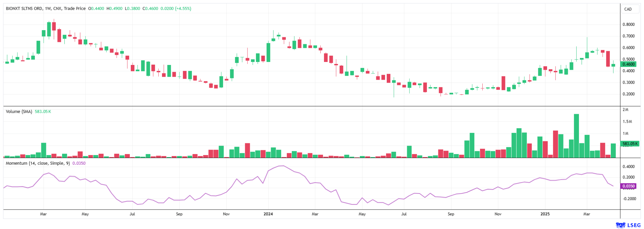The image size is (644, 229).
Task: Click the purple 0.0350 momentum value tag
Action: (x=628, y=186)
